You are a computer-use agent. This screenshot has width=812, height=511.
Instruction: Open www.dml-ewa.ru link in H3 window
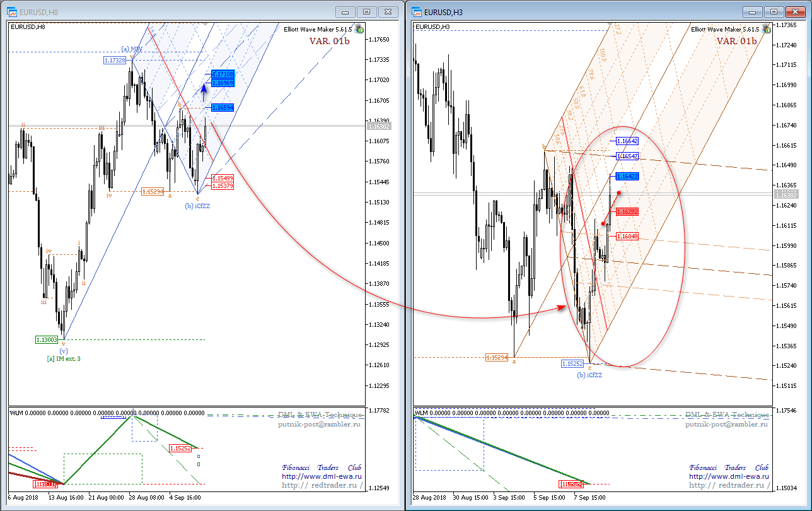[x=729, y=476]
